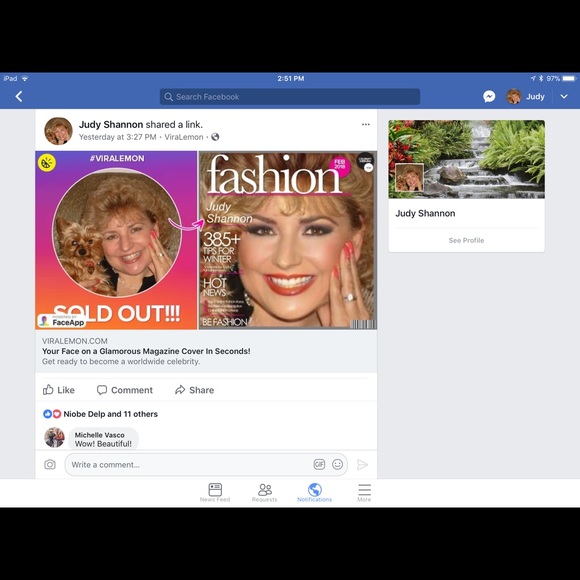Share the post

tap(194, 390)
